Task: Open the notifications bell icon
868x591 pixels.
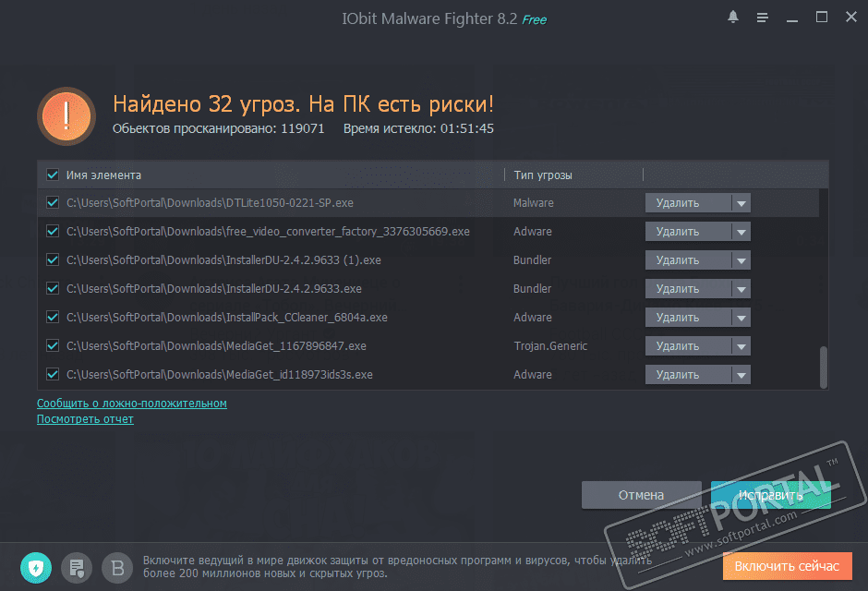Action: coord(733,18)
